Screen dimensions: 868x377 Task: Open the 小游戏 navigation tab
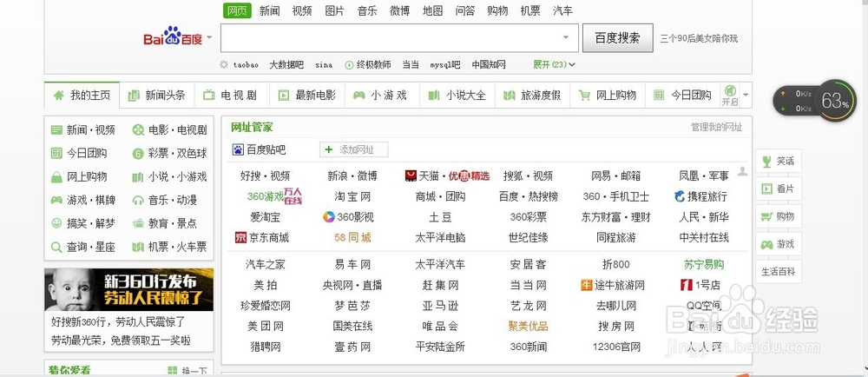coord(382,96)
